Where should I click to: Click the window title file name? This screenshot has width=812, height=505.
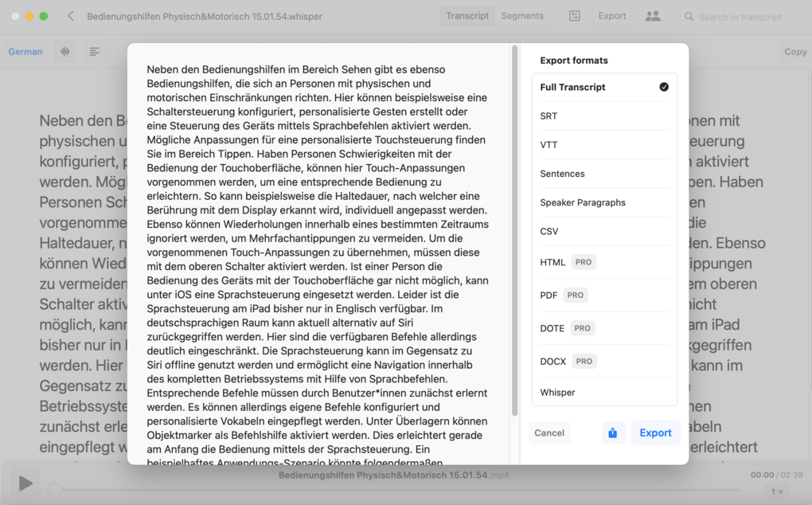(205, 17)
